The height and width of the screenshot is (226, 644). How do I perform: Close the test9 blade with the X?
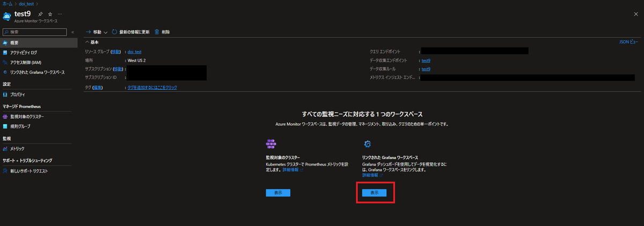click(636, 15)
